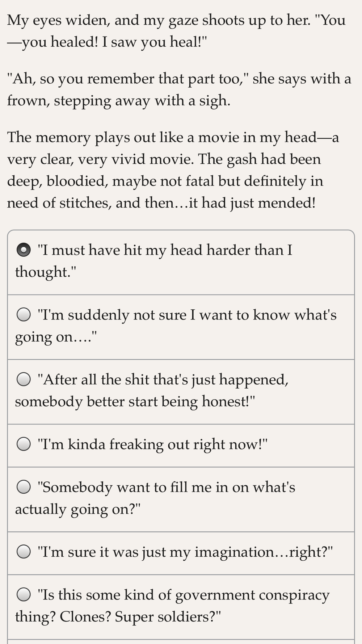
Task: Tap the paragraph starting "My eyes widen"
Action: click(176, 31)
